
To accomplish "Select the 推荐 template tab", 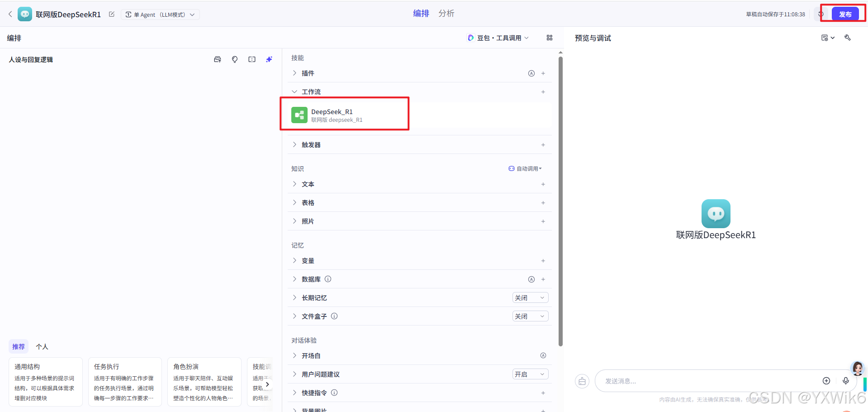I will pos(19,347).
